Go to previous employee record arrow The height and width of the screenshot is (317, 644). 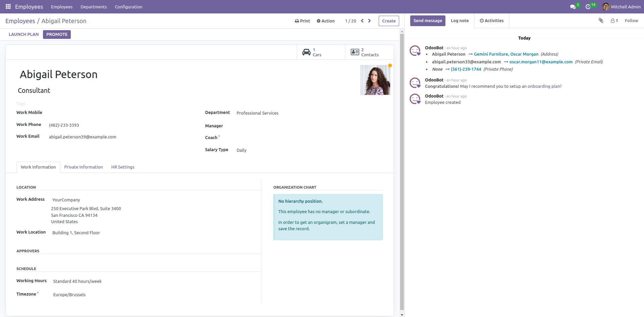pos(362,21)
